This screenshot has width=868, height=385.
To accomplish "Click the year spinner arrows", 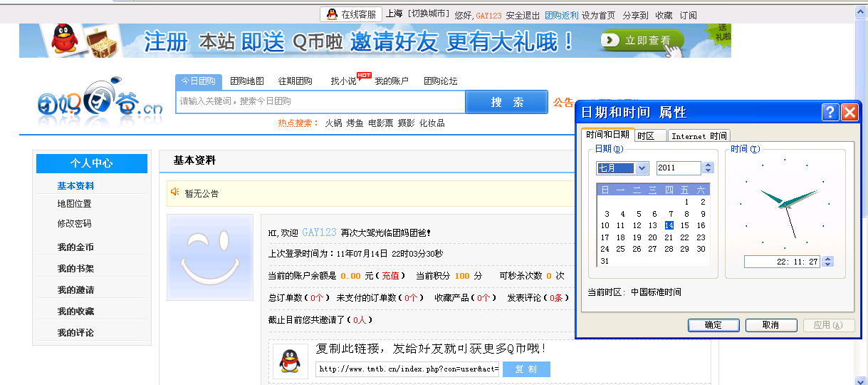I will coord(708,168).
